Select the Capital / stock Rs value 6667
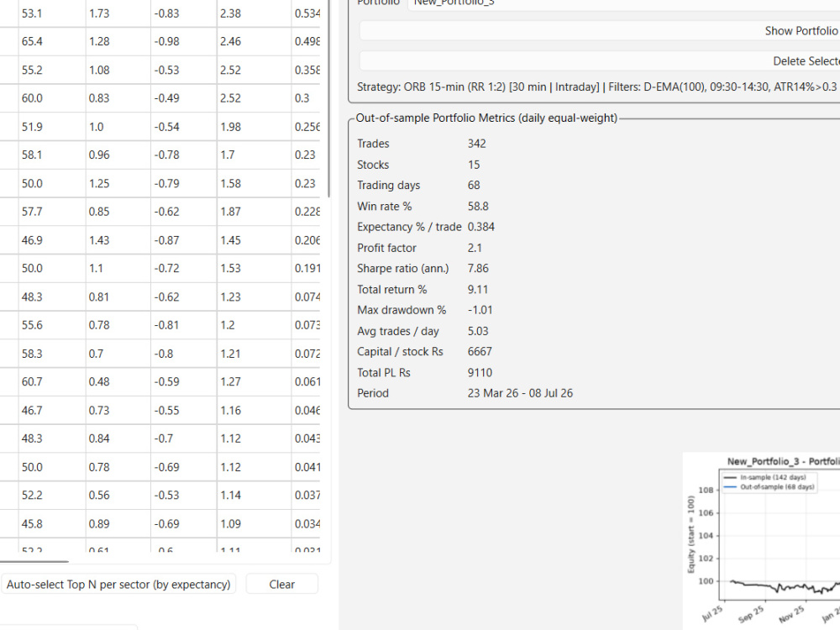The image size is (840, 630). 480,351
